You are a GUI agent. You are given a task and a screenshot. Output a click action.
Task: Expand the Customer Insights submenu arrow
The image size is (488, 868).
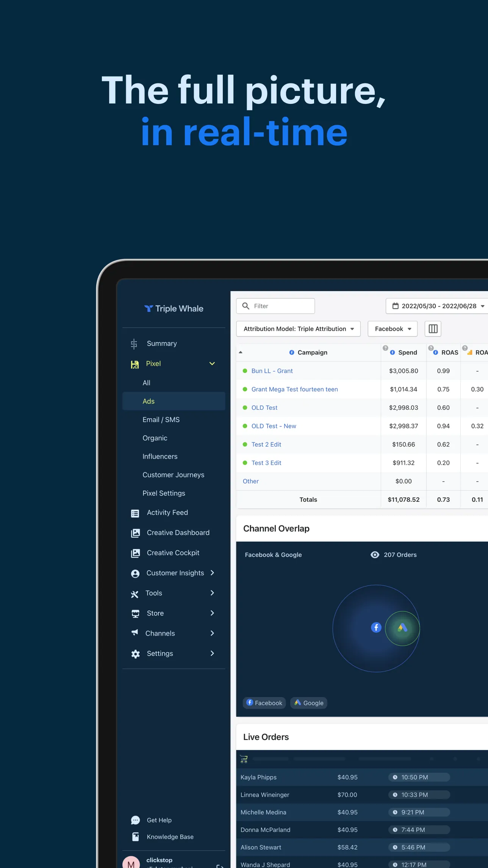click(x=212, y=573)
